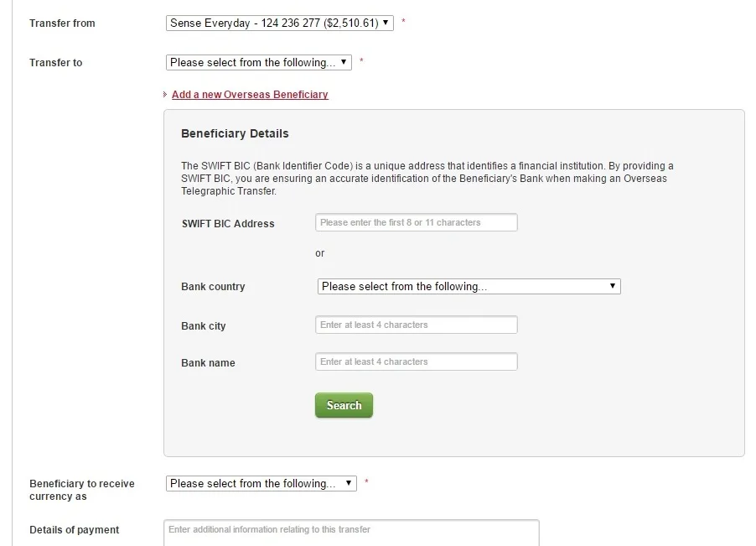
Task: Expand the Beneficiary currency dropdown
Action: coord(261,484)
